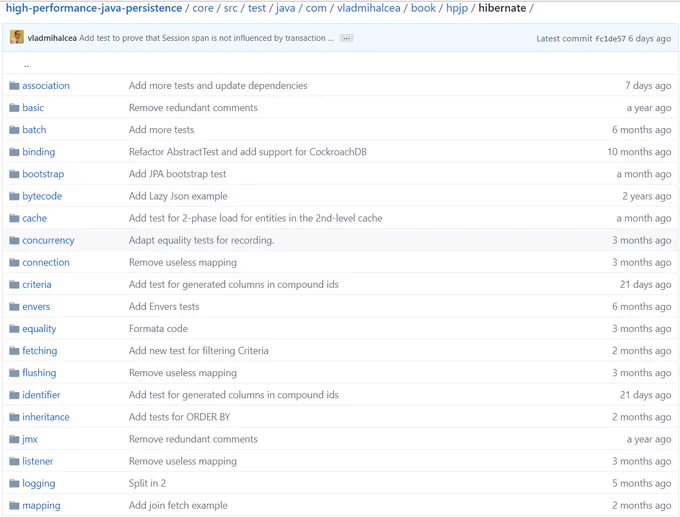680x517 pixels.
Task: Open the identifier folder
Action: 41,395
